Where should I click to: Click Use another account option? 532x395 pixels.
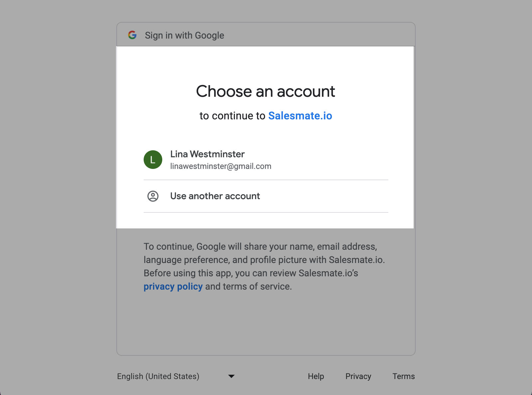pos(266,196)
